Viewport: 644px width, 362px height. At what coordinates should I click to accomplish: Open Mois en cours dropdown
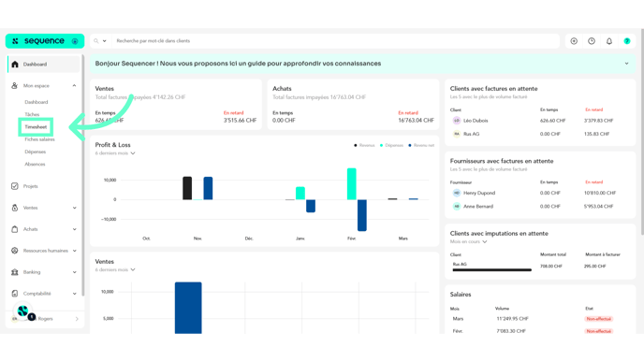(468, 241)
